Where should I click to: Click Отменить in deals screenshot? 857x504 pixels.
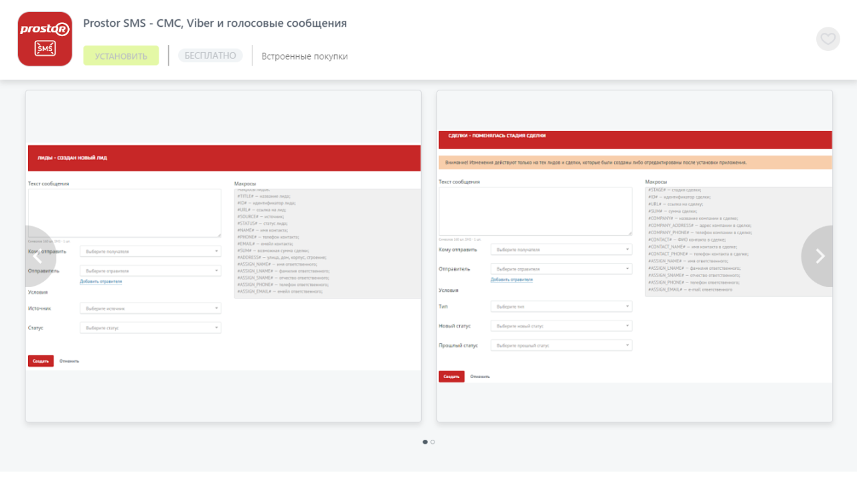480,377
